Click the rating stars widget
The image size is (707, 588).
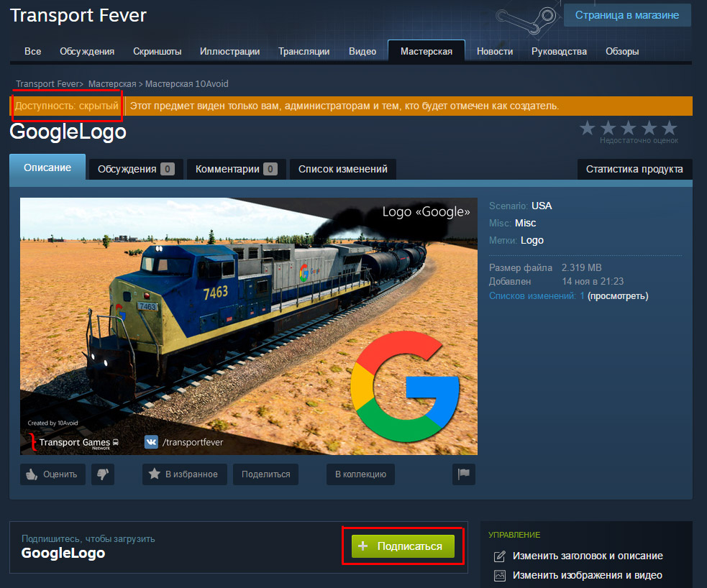click(629, 128)
